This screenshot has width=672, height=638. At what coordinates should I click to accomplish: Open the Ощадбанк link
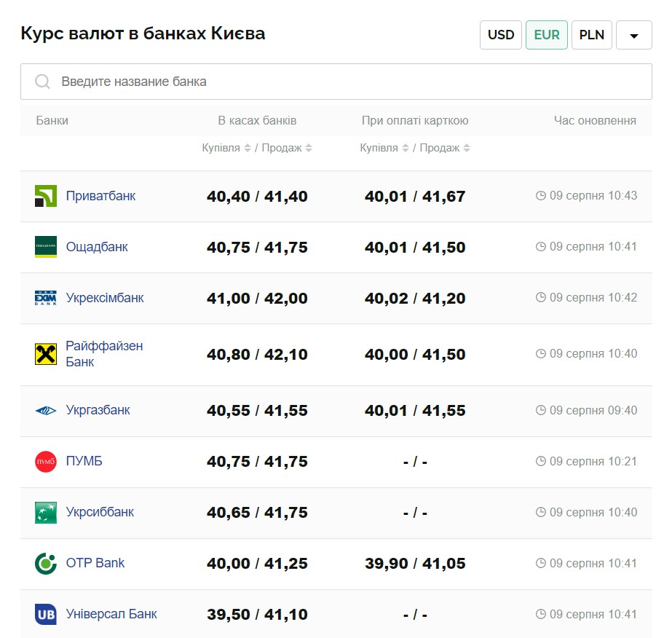click(97, 247)
